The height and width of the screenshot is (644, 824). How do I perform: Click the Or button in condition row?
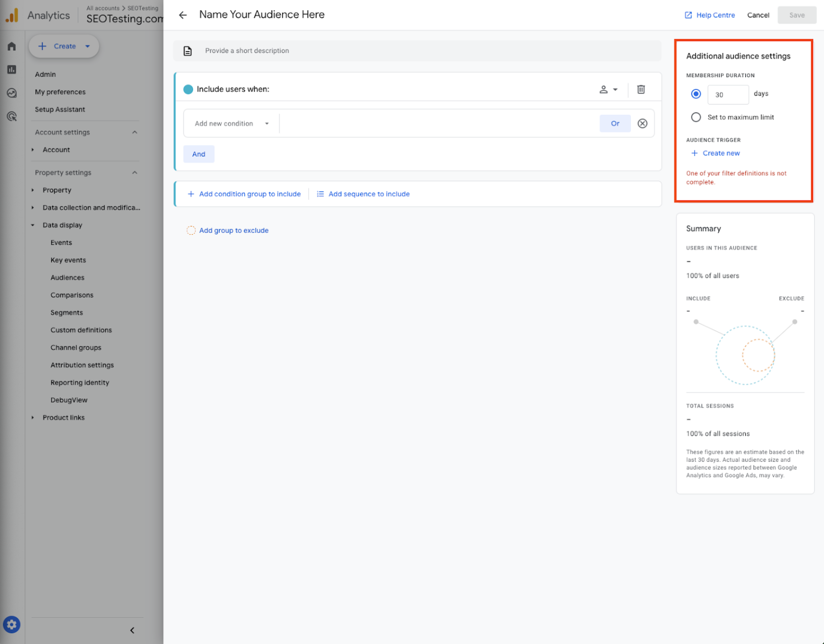pyautogui.click(x=615, y=124)
